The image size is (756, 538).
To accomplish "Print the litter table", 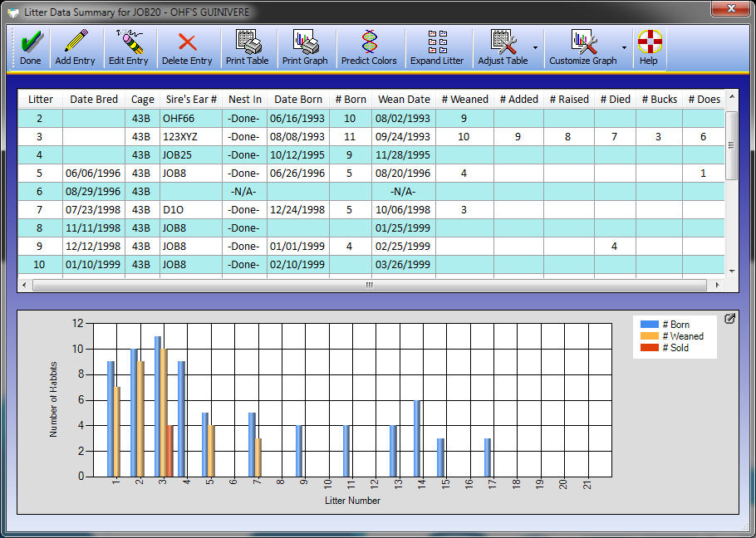I will click(x=247, y=42).
